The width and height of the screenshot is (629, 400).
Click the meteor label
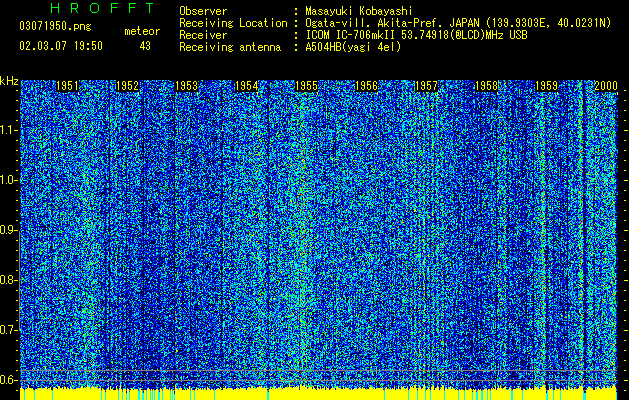tap(142, 31)
